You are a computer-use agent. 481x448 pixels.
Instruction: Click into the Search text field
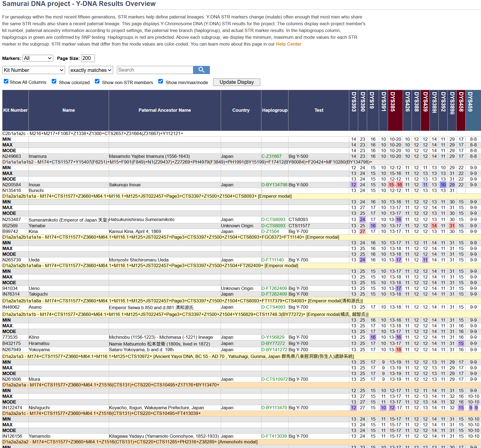point(155,70)
